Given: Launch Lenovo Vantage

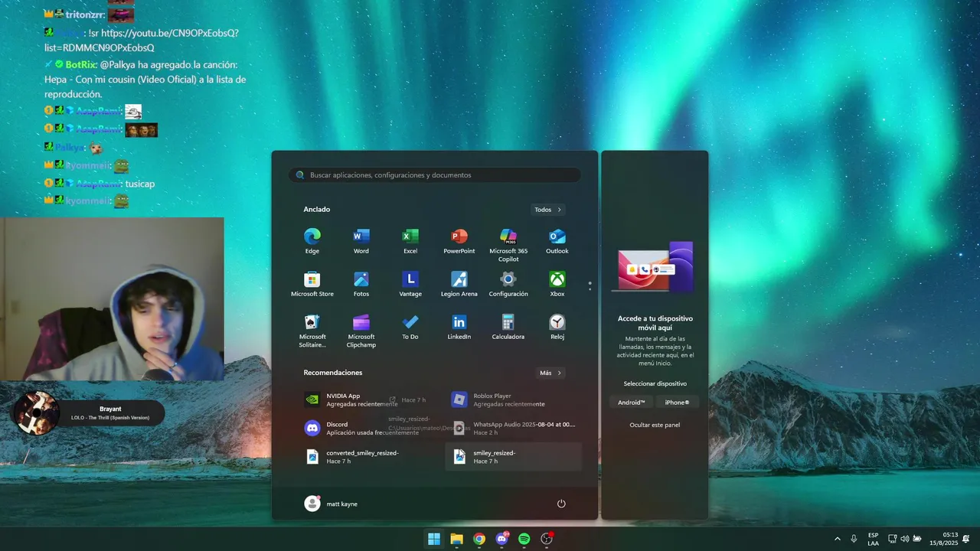Looking at the screenshot, I should coord(410,283).
